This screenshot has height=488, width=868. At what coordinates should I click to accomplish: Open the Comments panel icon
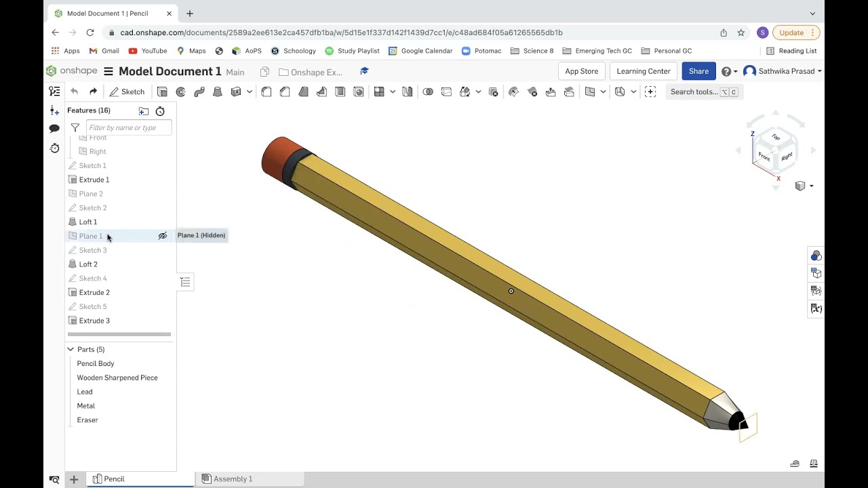(54, 128)
